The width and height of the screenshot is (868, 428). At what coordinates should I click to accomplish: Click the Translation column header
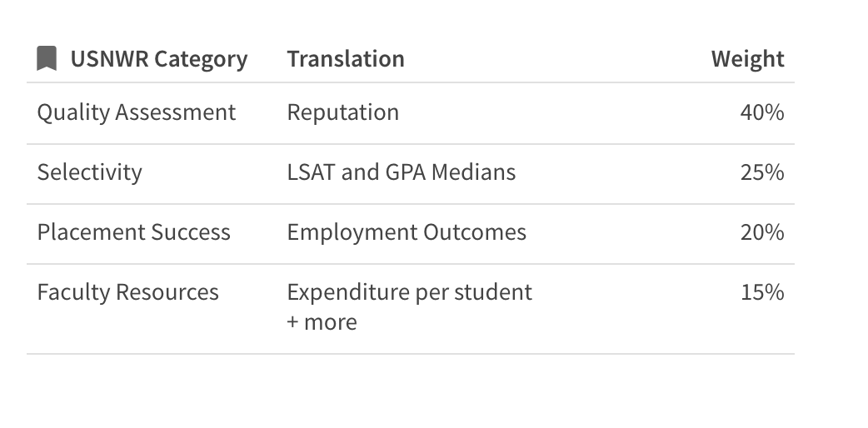click(346, 58)
